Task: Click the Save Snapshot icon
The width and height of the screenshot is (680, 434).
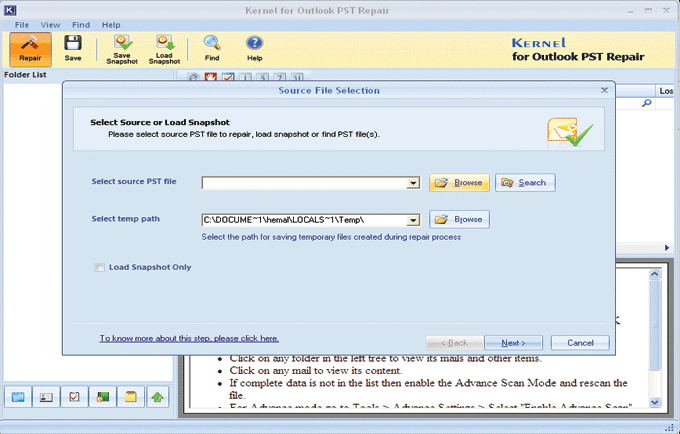Action: click(x=122, y=48)
